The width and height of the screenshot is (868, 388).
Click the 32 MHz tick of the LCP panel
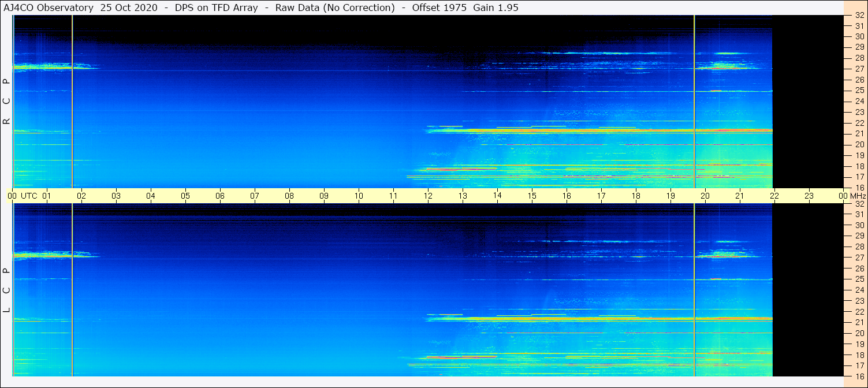(x=859, y=204)
